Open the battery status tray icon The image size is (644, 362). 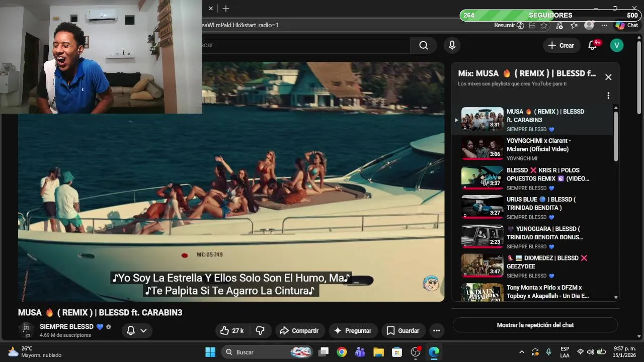[601, 352]
